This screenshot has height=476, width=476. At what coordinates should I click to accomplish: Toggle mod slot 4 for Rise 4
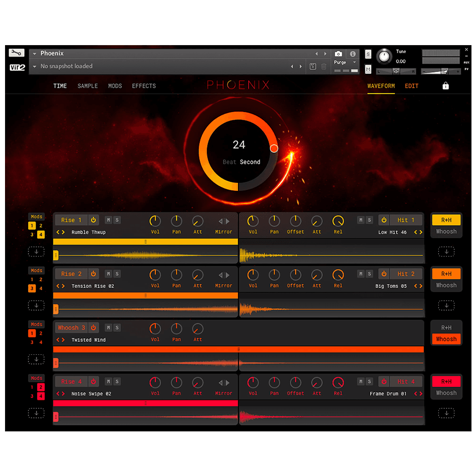[x=41, y=396]
